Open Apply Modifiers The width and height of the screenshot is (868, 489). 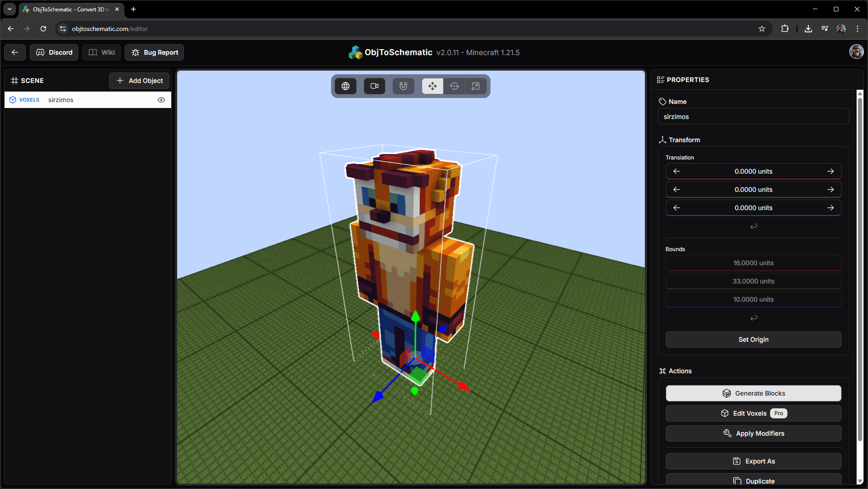[753, 433]
